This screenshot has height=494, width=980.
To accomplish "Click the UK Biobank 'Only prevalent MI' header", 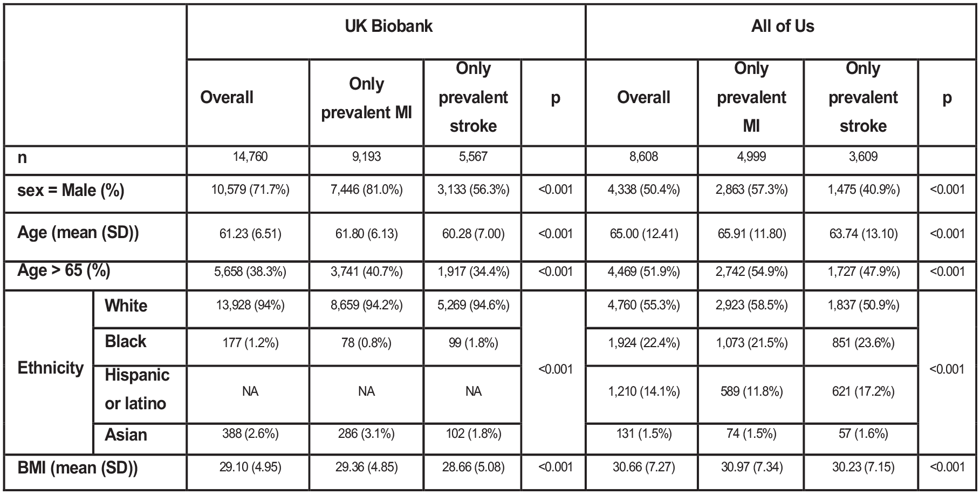I will coord(366,98).
